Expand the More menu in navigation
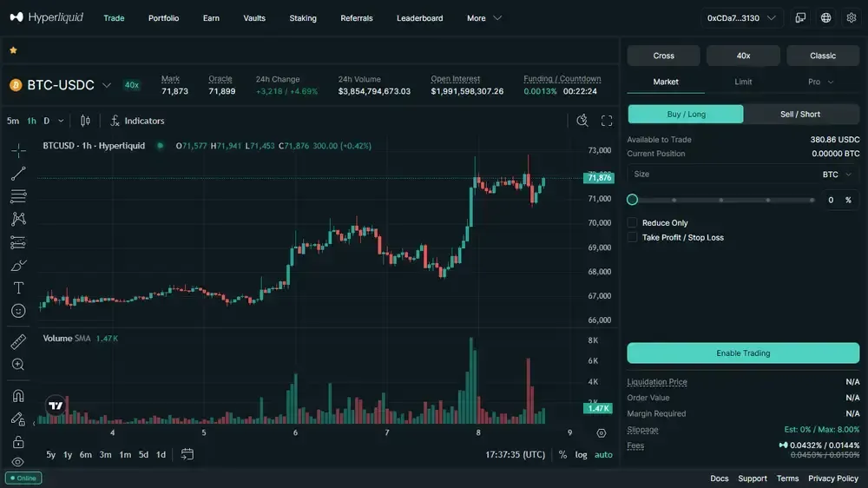 click(x=483, y=18)
